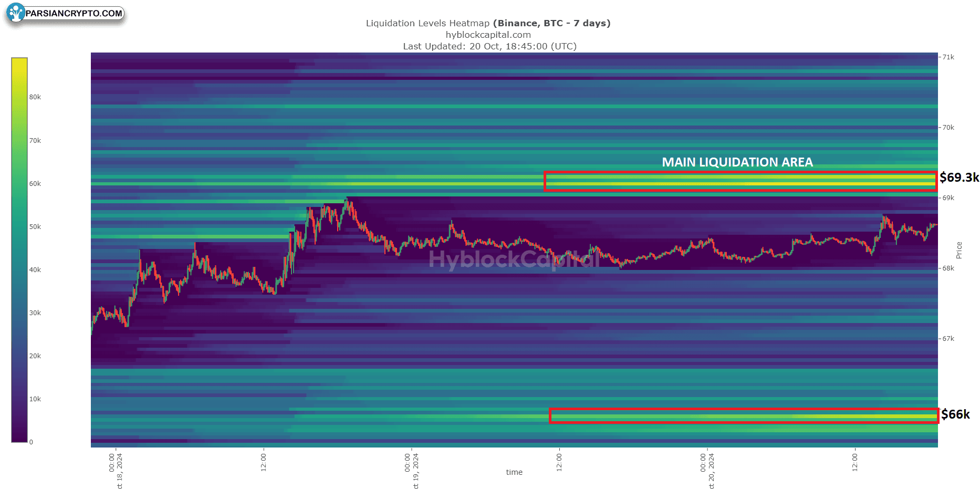The width and height of the screenshot is (980, 489).
Task: Click the 12:00 tick after Oct 20
Action: point(855,463)
